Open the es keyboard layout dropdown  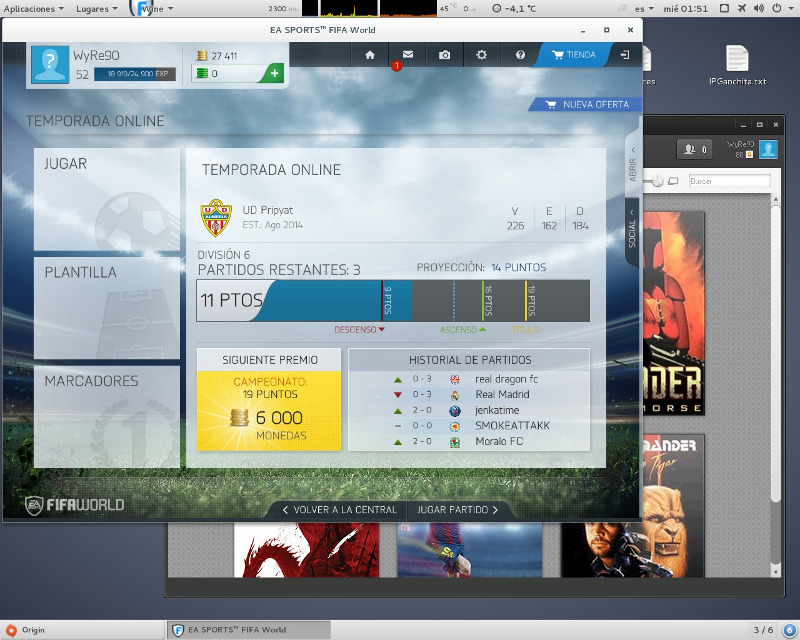click(x=644, y=9)
